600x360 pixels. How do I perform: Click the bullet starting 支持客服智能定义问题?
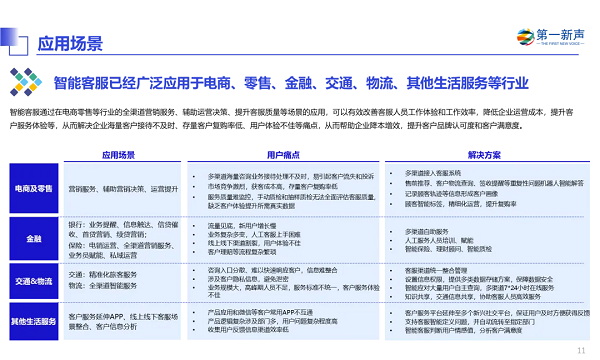tap(470, 322)
